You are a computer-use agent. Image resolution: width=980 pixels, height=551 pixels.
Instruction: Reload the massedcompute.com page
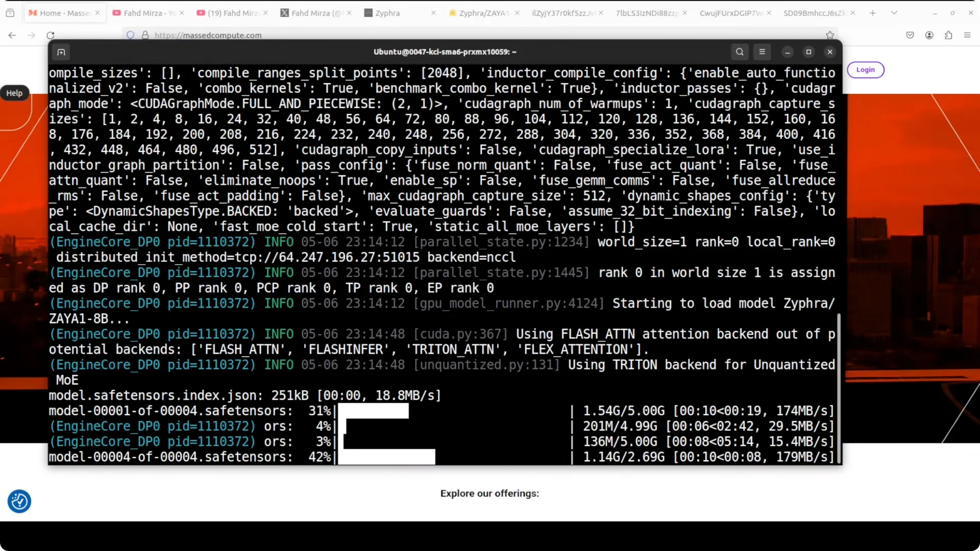click(x=50, y=35)
